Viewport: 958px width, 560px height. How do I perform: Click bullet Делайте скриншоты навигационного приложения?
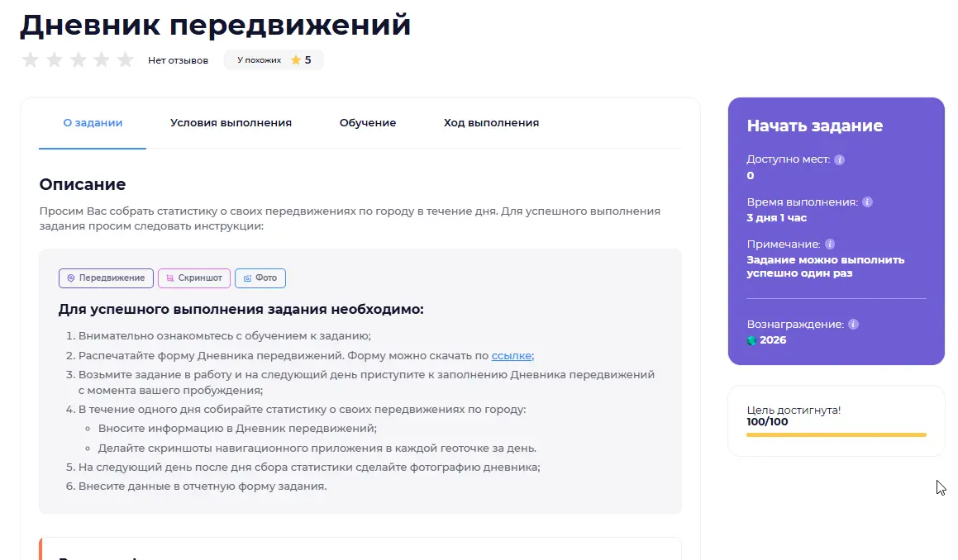coord(317,448)
